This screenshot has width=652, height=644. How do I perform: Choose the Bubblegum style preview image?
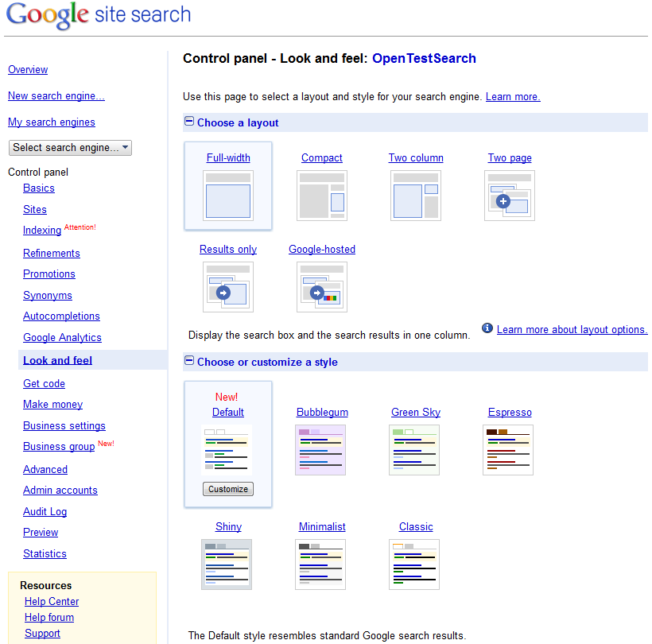coord(320,450)
